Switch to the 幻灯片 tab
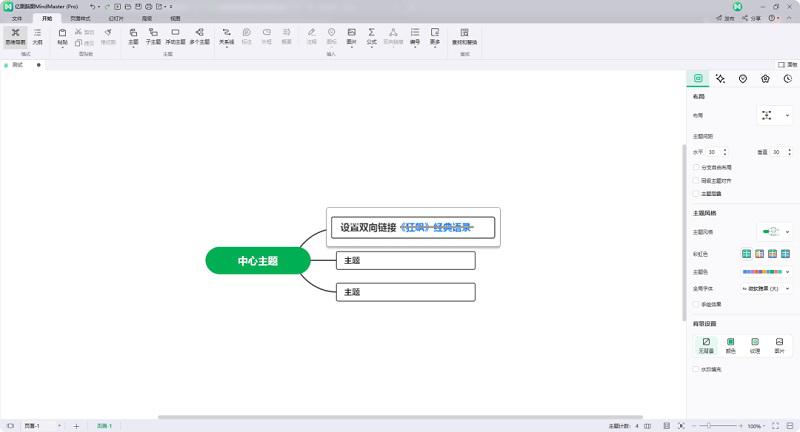Viewport: 800px width, 432px height. click(x=115, y=18)
